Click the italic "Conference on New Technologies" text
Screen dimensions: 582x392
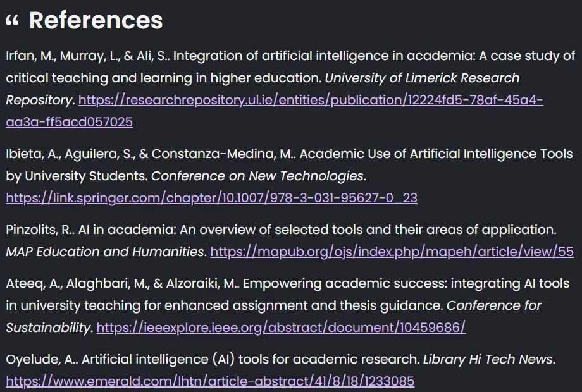pos(257,176)
